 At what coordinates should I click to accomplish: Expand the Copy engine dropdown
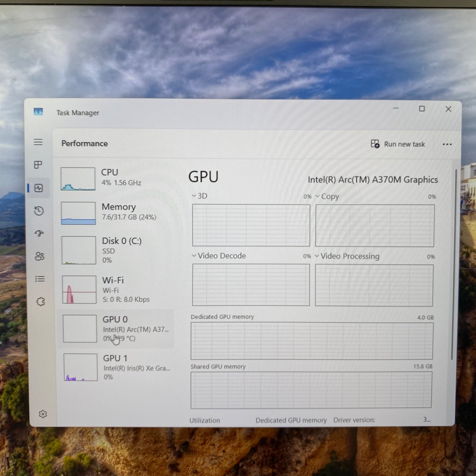coord(327,196)
